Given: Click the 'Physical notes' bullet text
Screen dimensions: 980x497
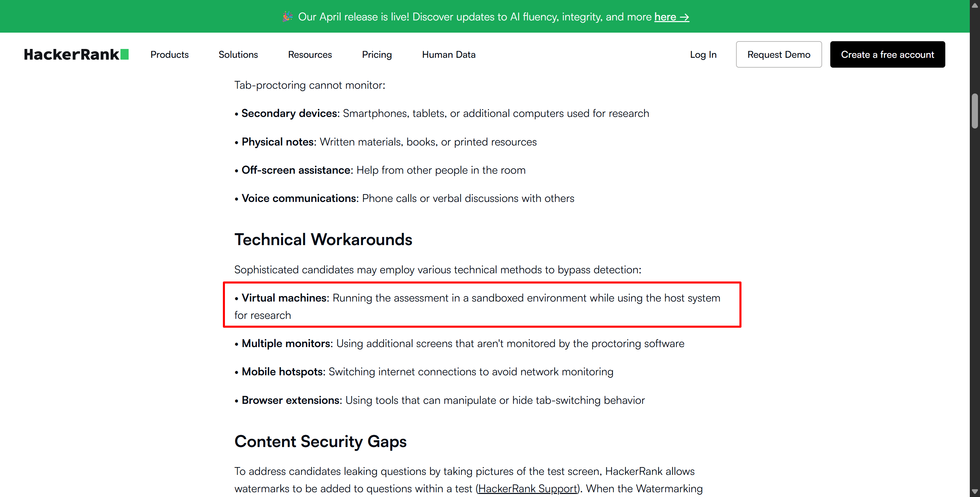Looking at the screenshot, I should tap(386, 142).
